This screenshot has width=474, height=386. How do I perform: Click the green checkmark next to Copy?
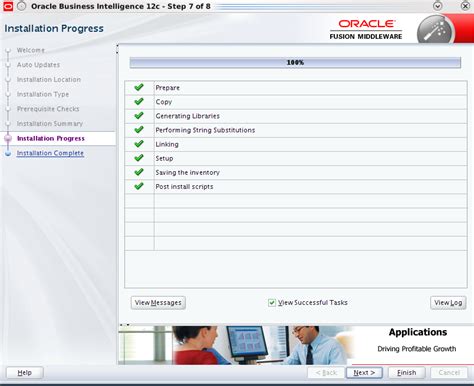(x=139, y=101)
